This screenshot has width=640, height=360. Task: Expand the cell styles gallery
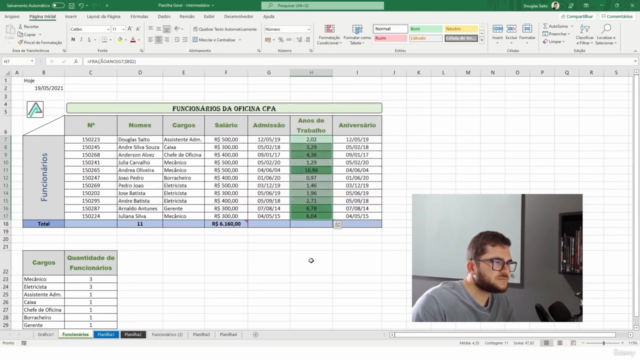coord(482,40)
